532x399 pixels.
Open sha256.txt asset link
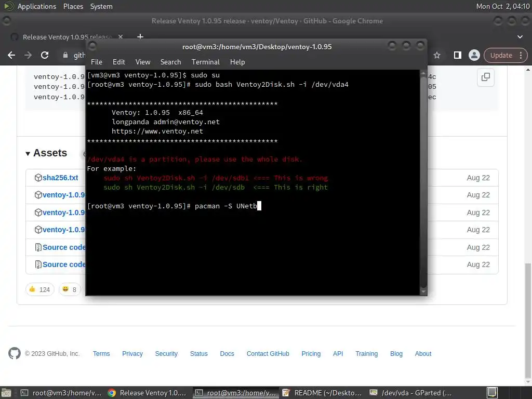[x=60, y=178]
